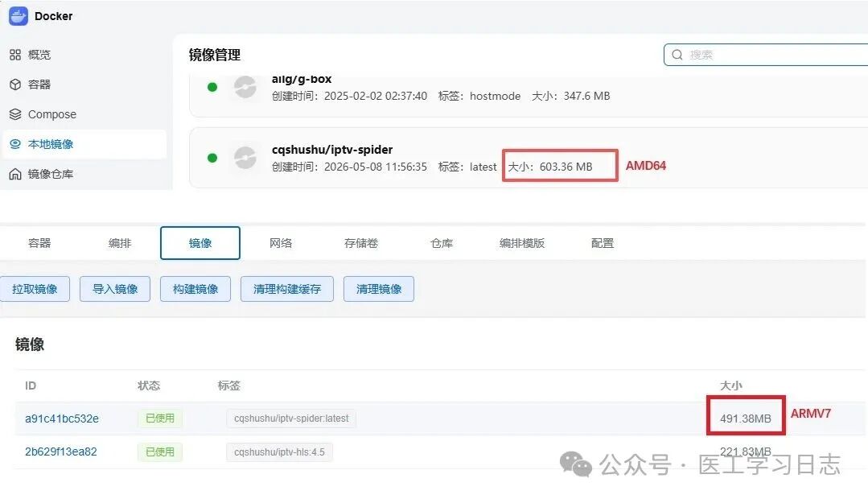Switch to the 容器 tab in lower panel
Viewport: 868px width, 499px height.
point(39,243)
